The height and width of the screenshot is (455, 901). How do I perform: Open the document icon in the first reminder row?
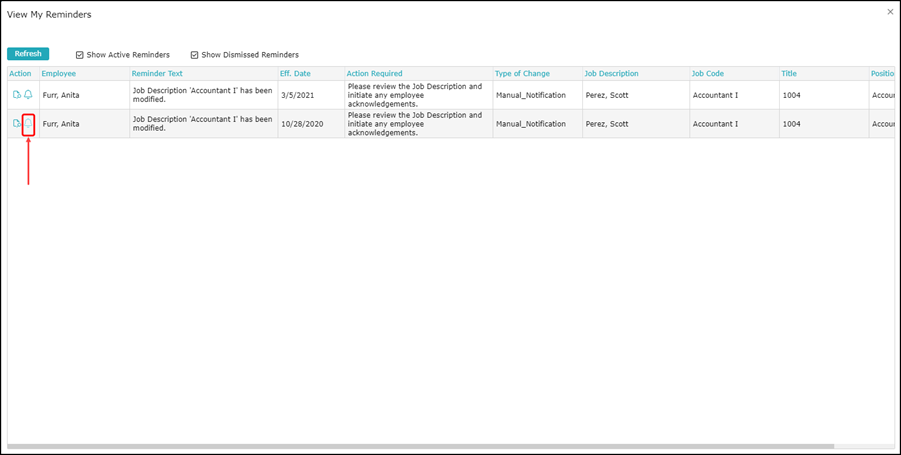coord(17,95)
